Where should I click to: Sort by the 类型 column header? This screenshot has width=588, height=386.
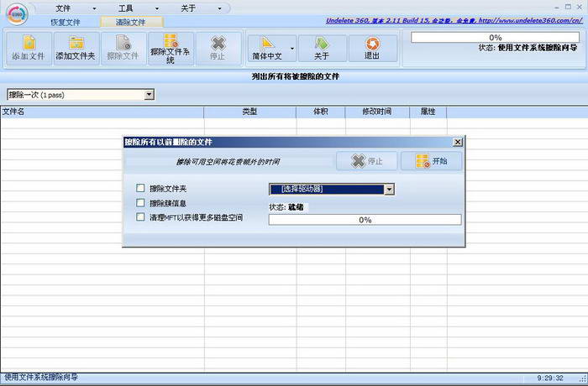click(x=249, y=112)
